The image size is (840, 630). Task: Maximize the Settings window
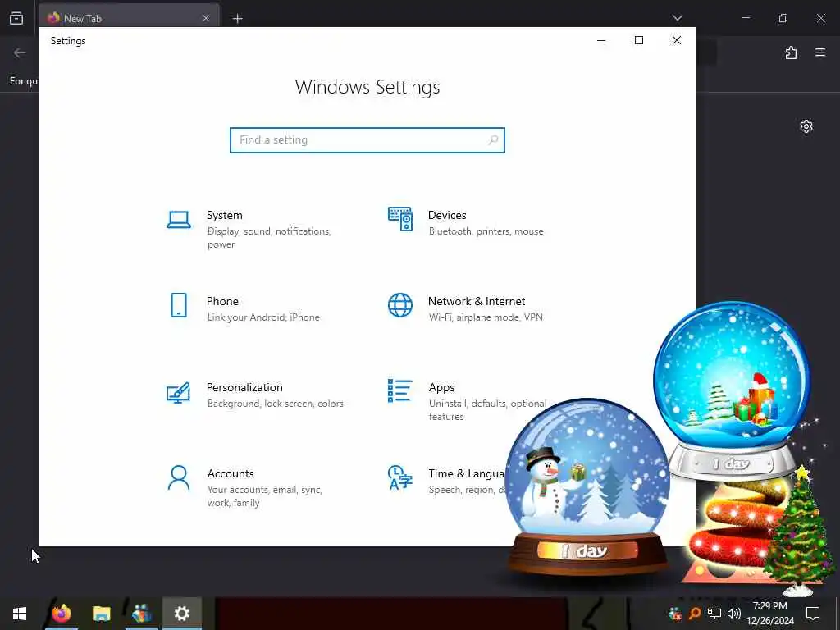[x=638, y=41]
